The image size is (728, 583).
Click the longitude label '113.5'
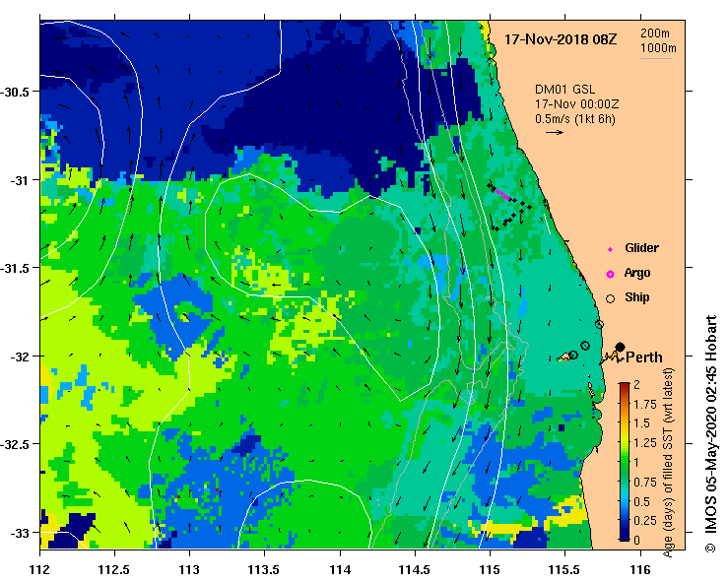[x=265, y=569]
